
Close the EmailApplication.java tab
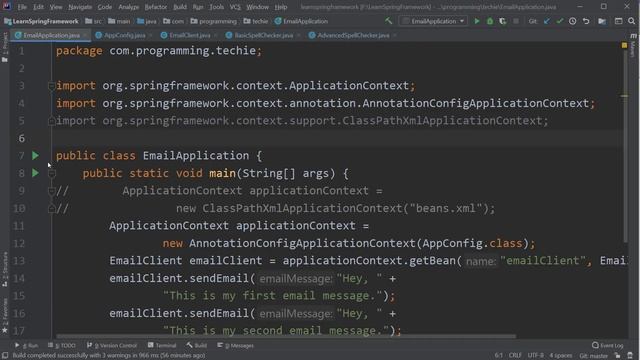pos(85,36)
